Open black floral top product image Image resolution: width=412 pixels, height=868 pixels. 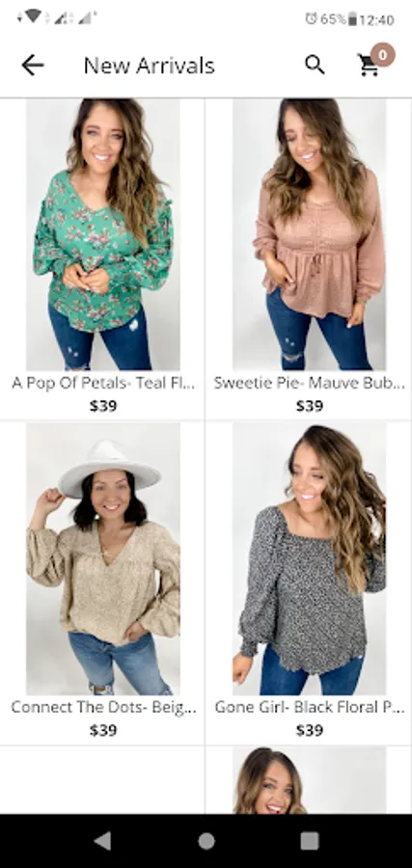[309, 559]
